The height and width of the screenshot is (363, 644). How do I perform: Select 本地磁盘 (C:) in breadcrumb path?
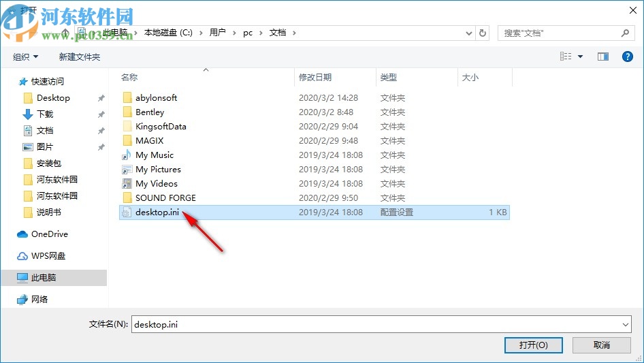coord(168,33)
